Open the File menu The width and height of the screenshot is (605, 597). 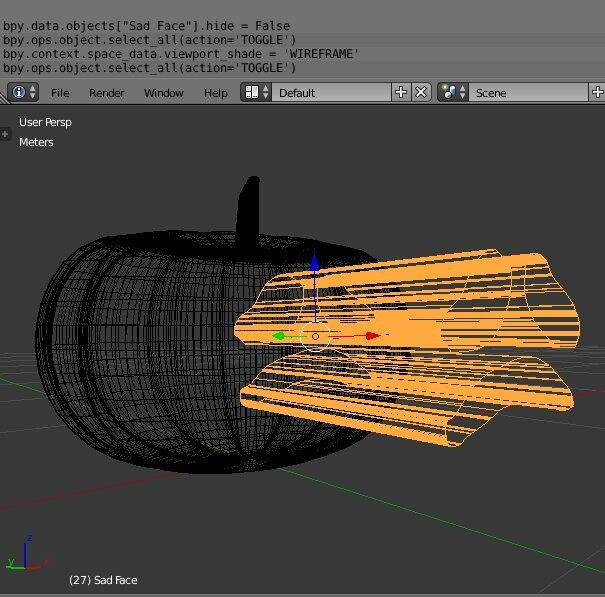60,93
